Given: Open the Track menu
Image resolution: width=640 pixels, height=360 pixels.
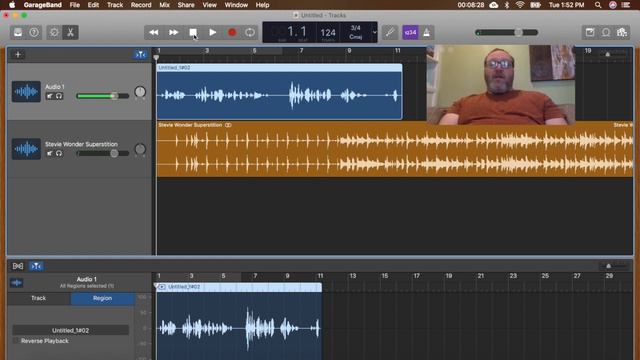Looking at the screenshot, I should (115, 5).
